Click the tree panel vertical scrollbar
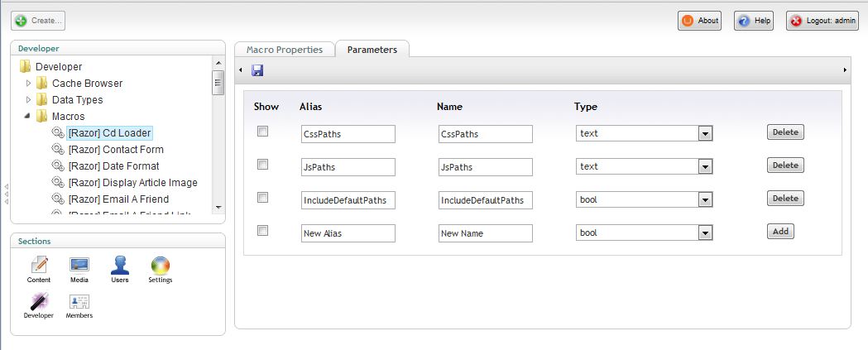 click(x=218, y=83)
